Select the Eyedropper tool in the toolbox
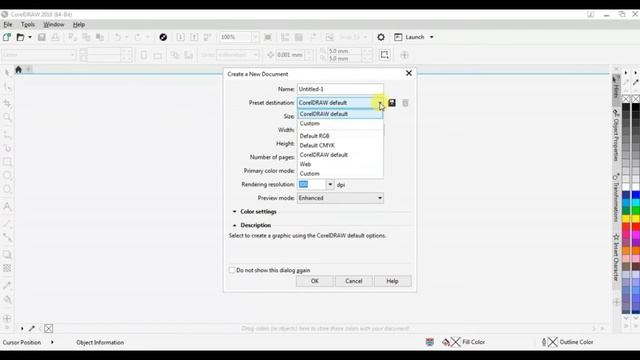This screenshot has height=360, width=640. (x=7, y=285)
